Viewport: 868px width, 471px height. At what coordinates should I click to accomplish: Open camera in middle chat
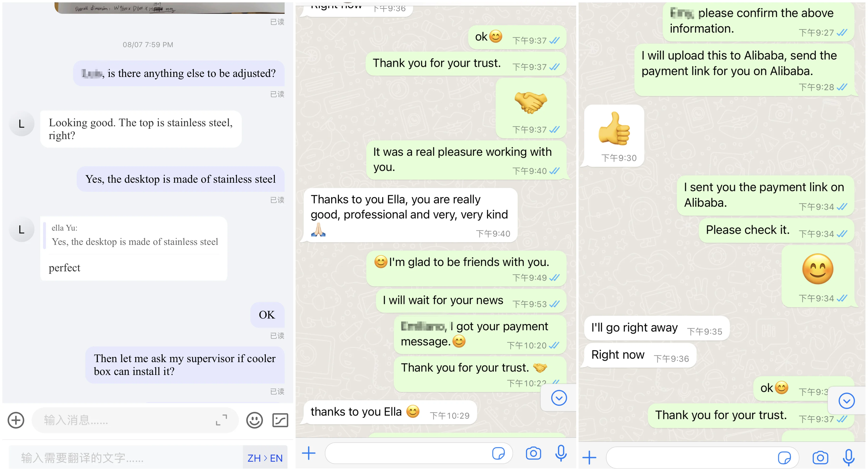[x=533, y=453]
